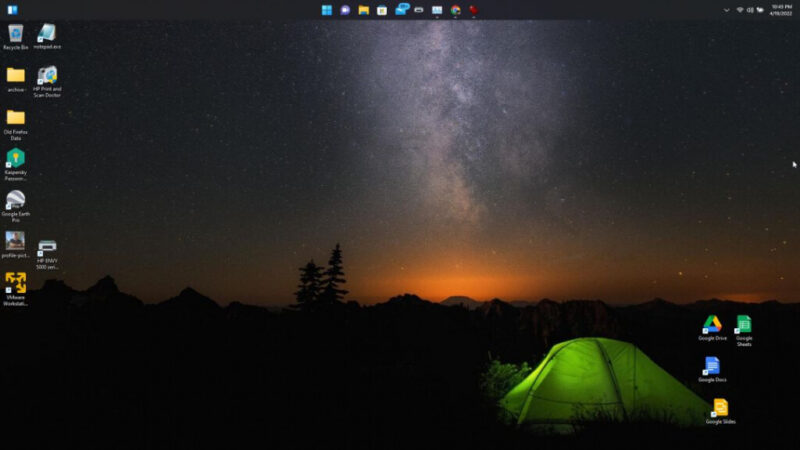
Task: Open the clock and date panel
Action: (781, 10)
